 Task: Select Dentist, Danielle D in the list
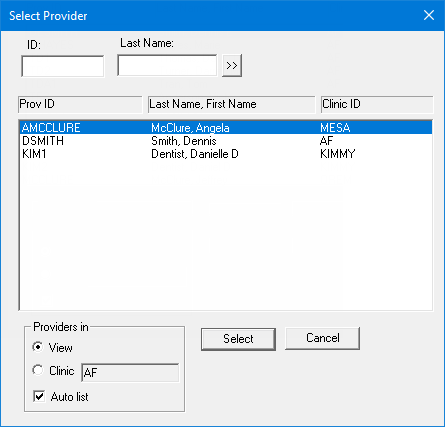pos(195,154)
